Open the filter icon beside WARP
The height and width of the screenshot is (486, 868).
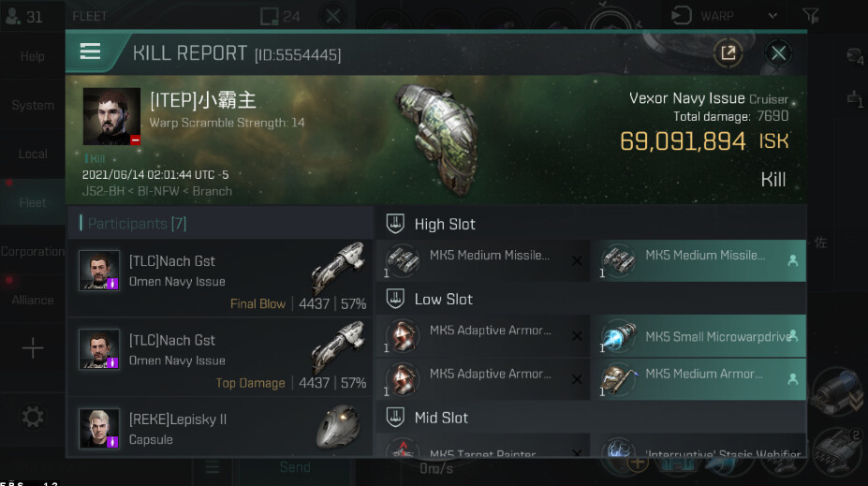point(811,16)
